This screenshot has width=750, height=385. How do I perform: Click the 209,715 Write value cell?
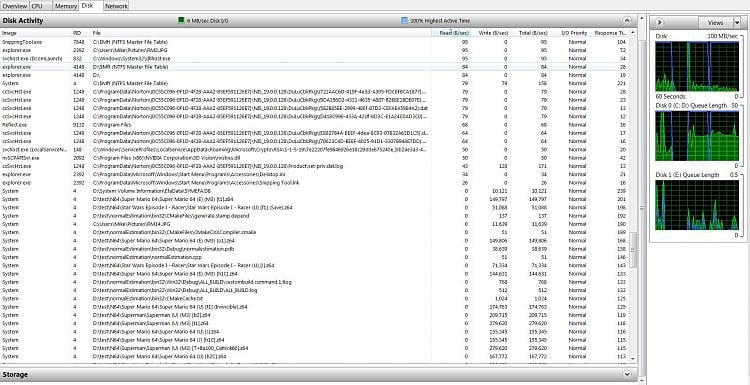pos(497,315)
